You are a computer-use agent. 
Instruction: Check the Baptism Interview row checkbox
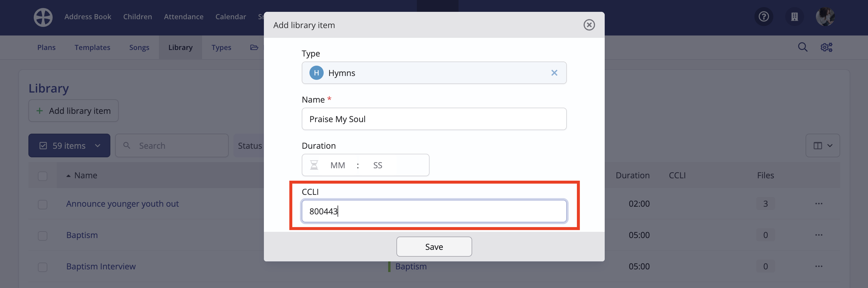coord(43,267)
